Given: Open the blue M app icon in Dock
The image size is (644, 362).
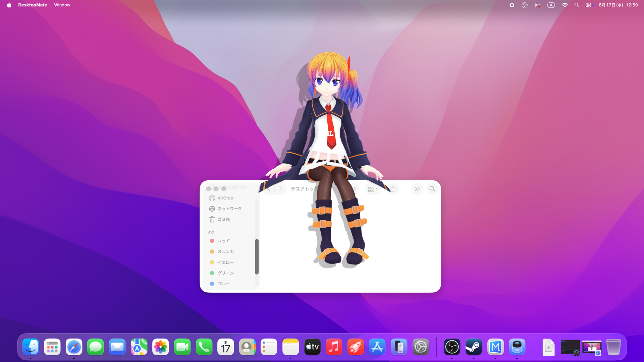Looking at the screenshot, I should click(x=495, y=347).
